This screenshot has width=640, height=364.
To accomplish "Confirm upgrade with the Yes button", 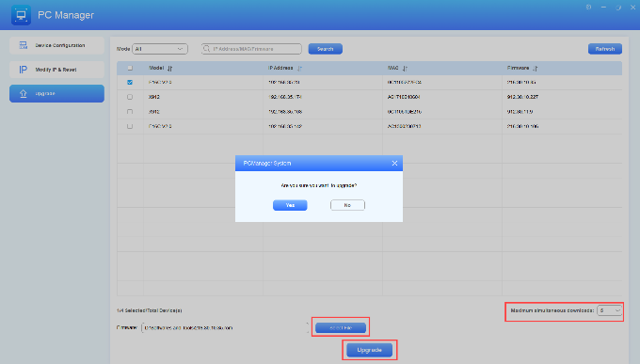I will pyautogui.click(x=290, y=205).
